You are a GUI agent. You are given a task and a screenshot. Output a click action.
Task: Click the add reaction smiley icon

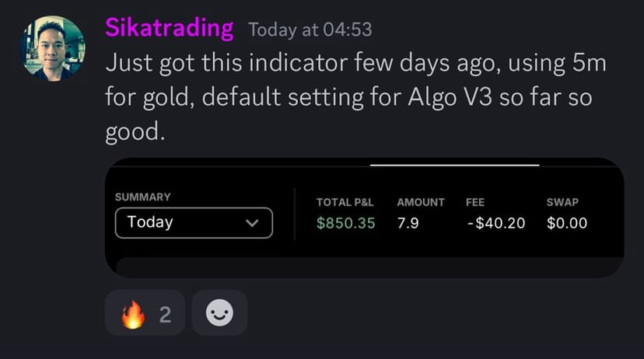[x=219, y=313]
